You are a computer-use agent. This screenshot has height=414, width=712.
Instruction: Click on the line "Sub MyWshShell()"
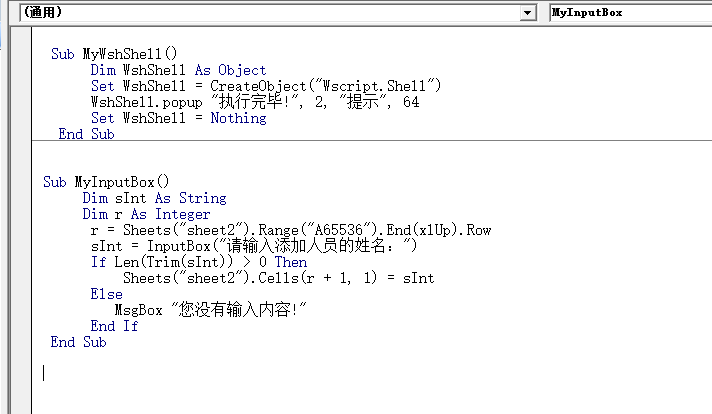click(114, 54)
